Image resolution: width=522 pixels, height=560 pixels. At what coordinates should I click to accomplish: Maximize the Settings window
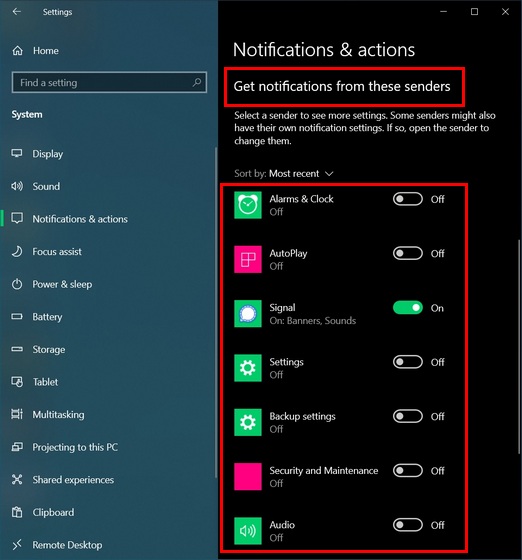(474, 12)
